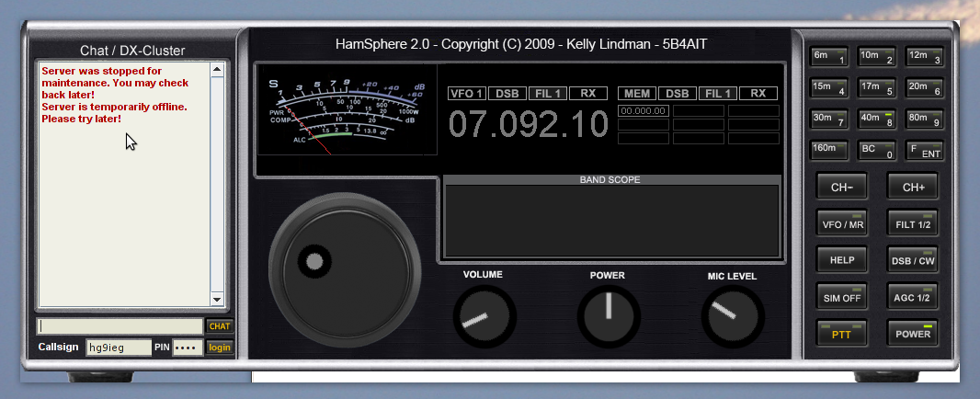Step down with CH- button

tap(842, 187)
